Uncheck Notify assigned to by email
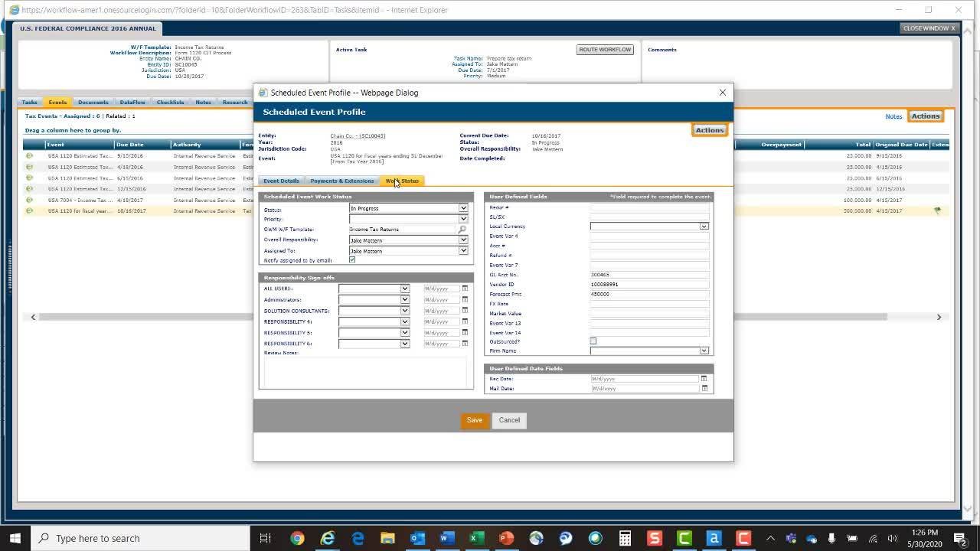Viewport: 980px width, 551px height. [x=352, y=260]
